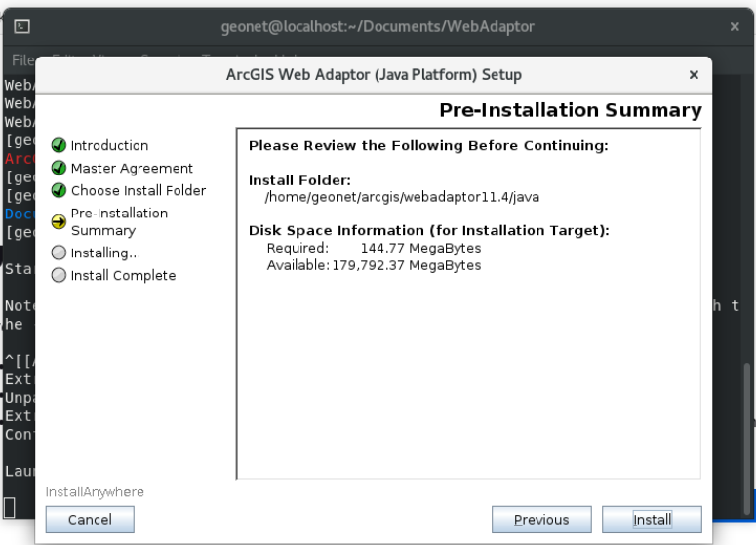Close the ArcGIS Web Adaptor Setup dialog
Screen dimensions: 756x545
(694, 75)
